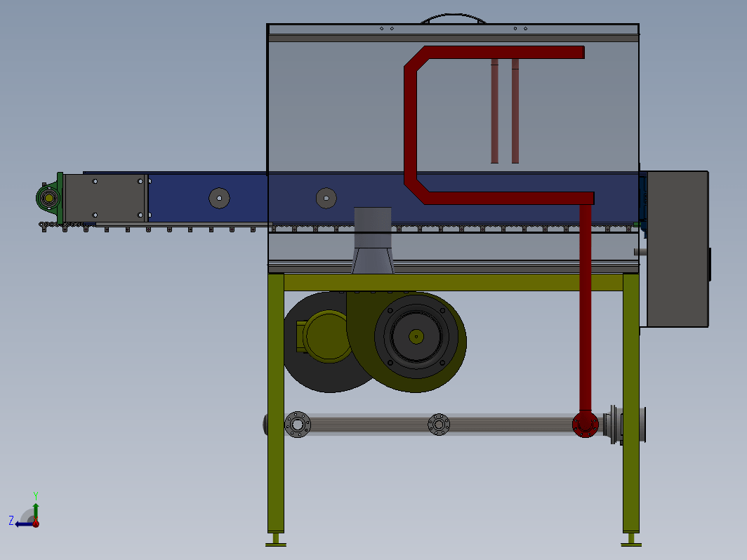Image resolution: width=747 pixels, height=560 pixels.
Task: Select the gray control box on right side
Action: pyautogui.click(x=677, y=248)
